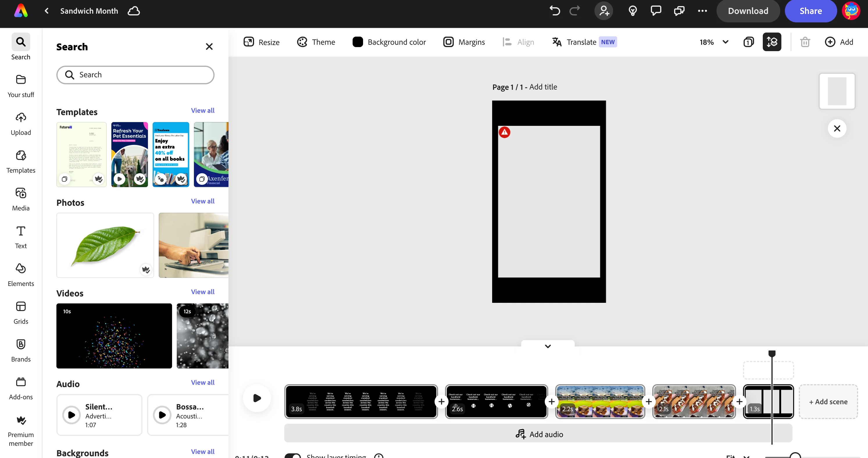This screenshot has width=868, height=458.
Task: Click the Download button
Action: point(748,11)
